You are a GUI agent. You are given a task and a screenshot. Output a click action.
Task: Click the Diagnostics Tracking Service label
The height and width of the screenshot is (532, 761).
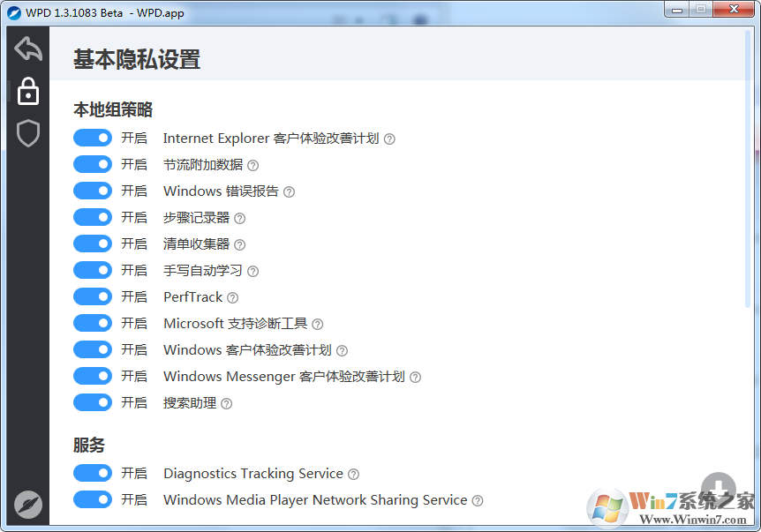253,473
